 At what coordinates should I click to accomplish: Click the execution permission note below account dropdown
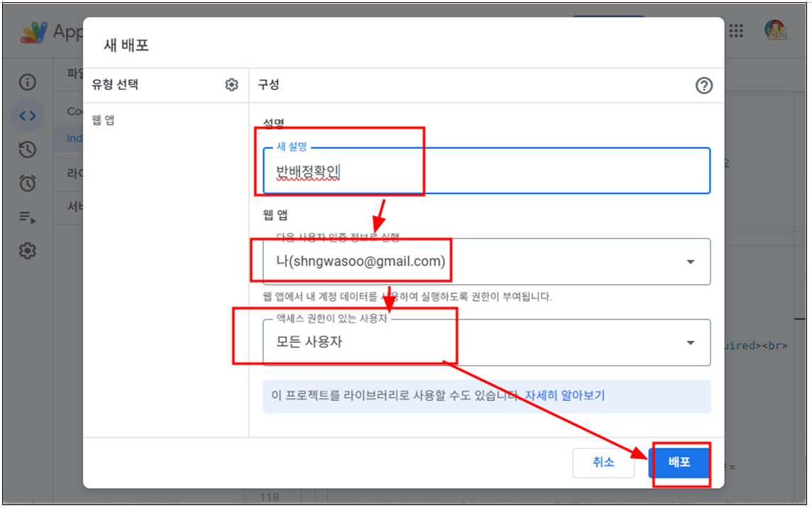click(408, 297)
